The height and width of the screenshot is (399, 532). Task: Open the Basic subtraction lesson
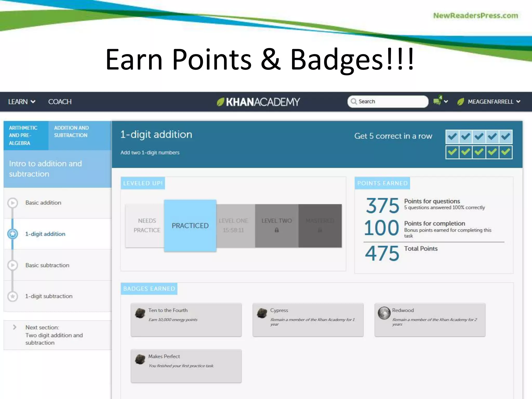coord(58,265)
